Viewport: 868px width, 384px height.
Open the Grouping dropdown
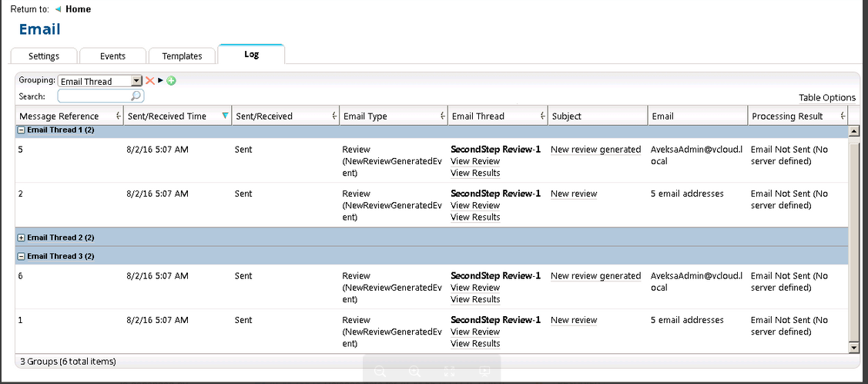[137, 81]
